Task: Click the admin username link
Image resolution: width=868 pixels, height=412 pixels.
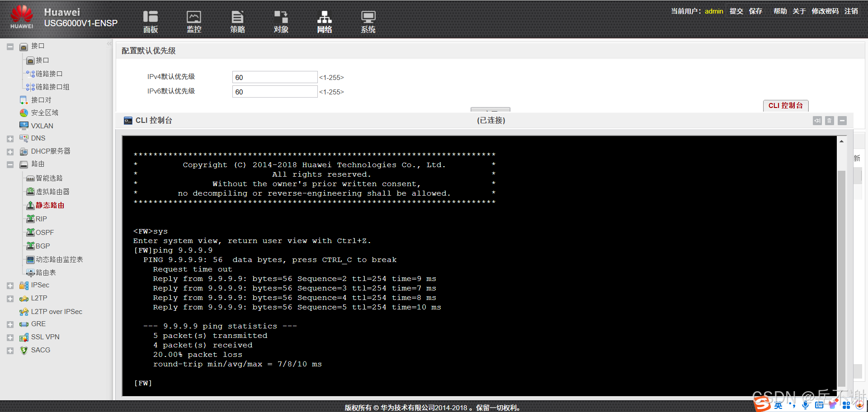Action: click(714, 11)
